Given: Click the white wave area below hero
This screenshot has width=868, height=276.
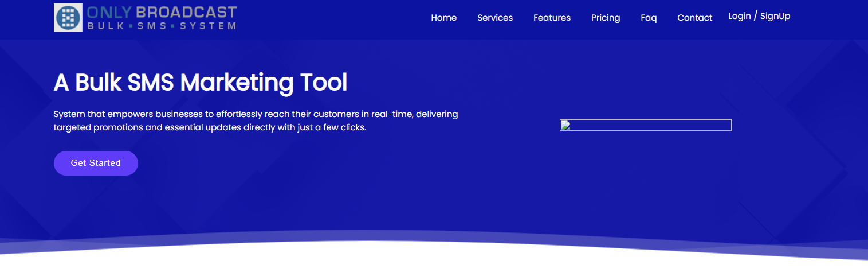Looking at the screenshot, I should pos(434,261).
